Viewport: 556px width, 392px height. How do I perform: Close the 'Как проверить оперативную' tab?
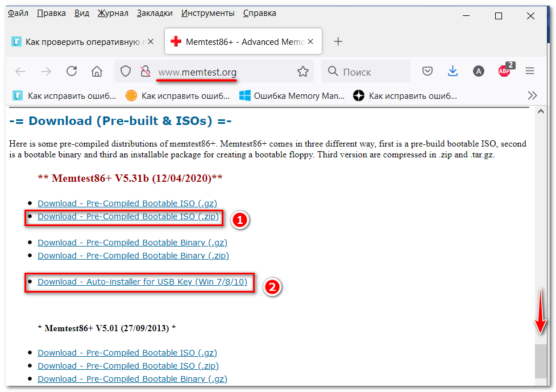(151, 41)
